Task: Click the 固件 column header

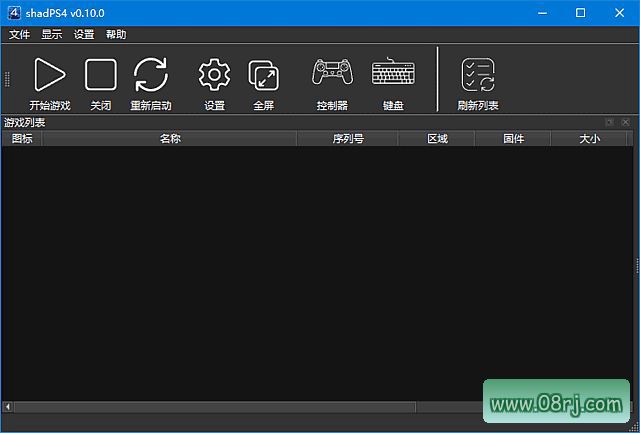Action: tap(513, 139)
